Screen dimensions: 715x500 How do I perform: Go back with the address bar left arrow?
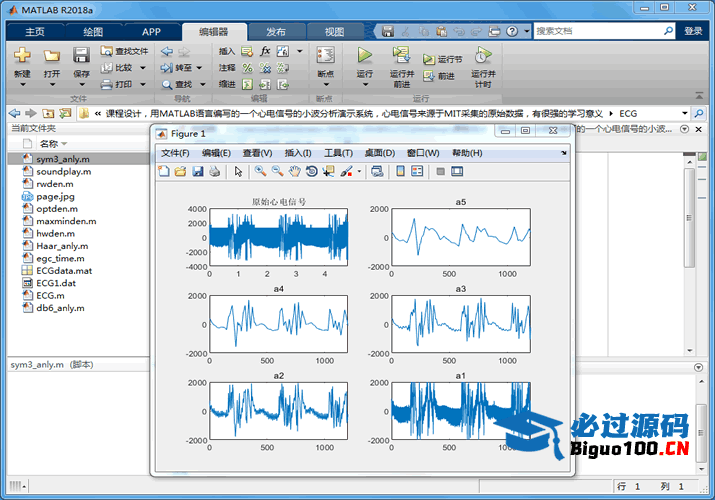coord(15,113)
